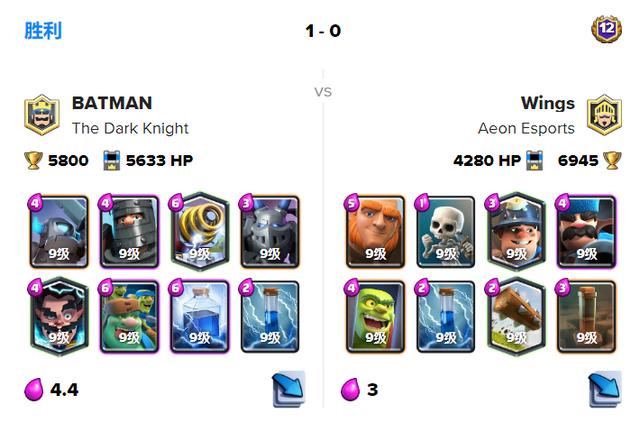The image size is (640, 432).
Task: Select the Goblin Gang card
Action: click(129, 316)
